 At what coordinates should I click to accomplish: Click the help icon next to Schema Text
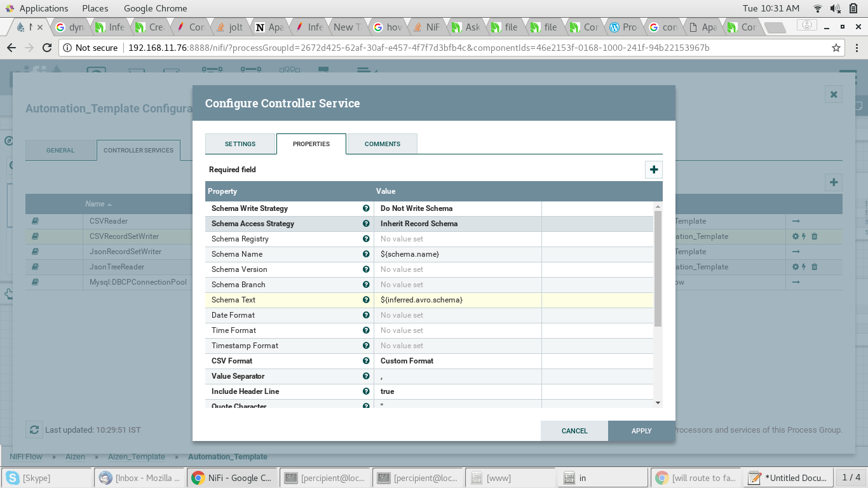coord(366,300)
